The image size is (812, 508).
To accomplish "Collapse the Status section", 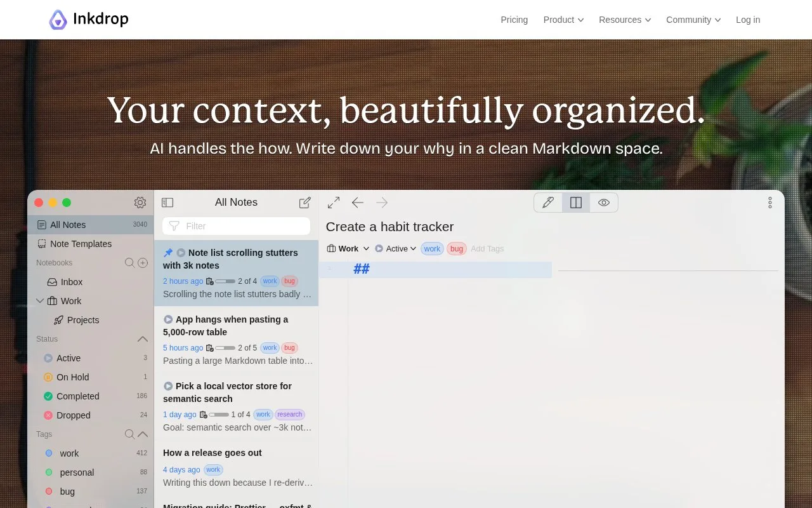I will click(143, 339).
